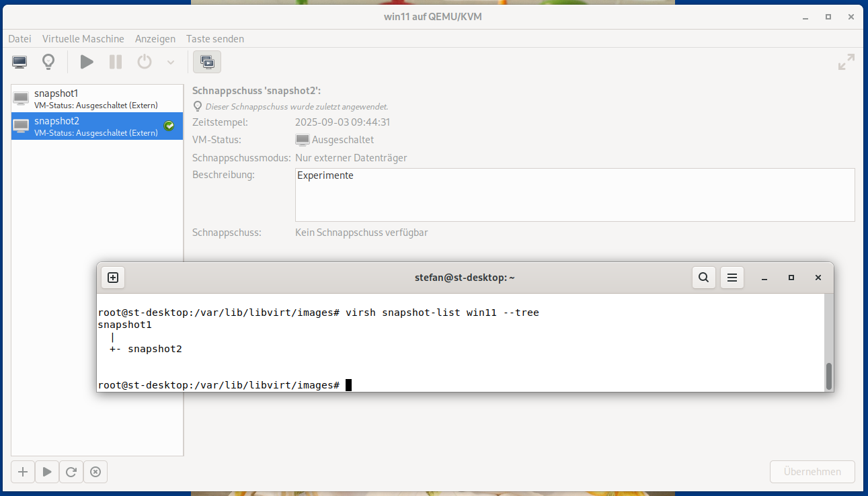
Task: Run the selected snapshot
Action: [x=47, y=472]
